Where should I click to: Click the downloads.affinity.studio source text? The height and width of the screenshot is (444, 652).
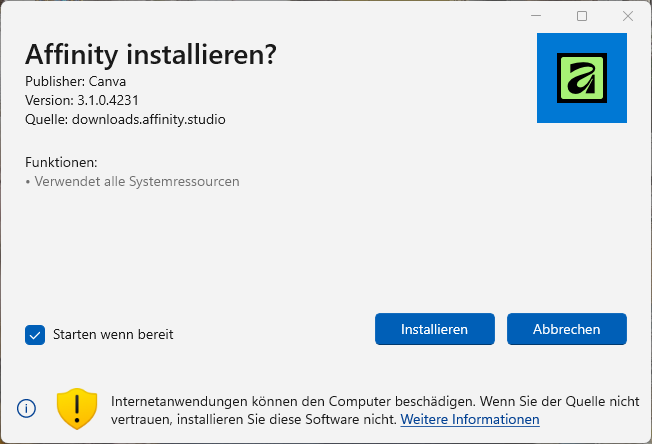click(x=149, y=120)
